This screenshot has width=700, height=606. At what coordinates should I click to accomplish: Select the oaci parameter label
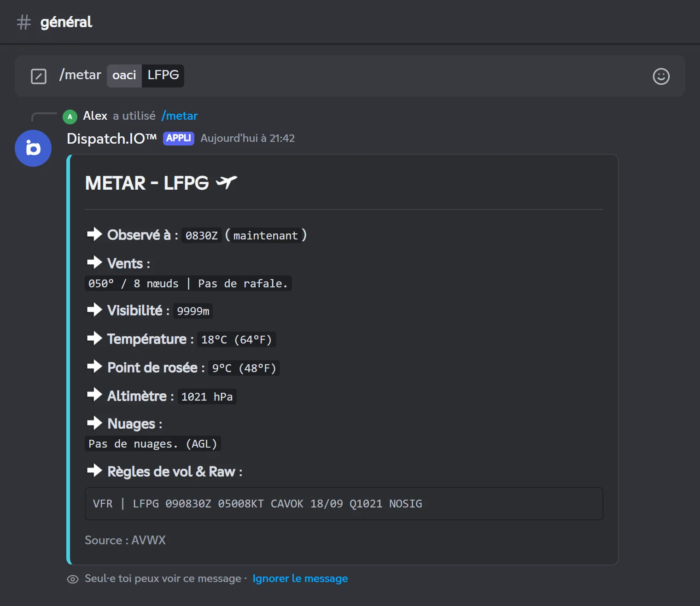pos(124,76)
